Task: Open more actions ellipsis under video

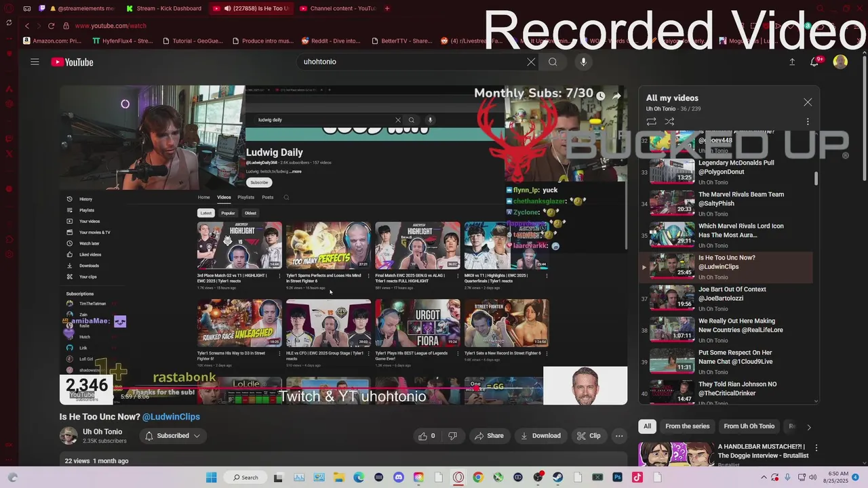Action: (619, 436)
